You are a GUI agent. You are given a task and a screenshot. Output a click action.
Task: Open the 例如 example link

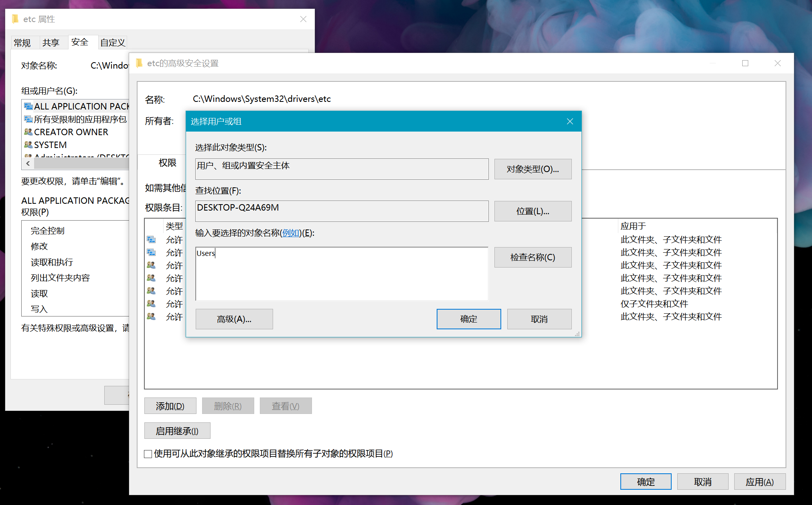point(291,233)
